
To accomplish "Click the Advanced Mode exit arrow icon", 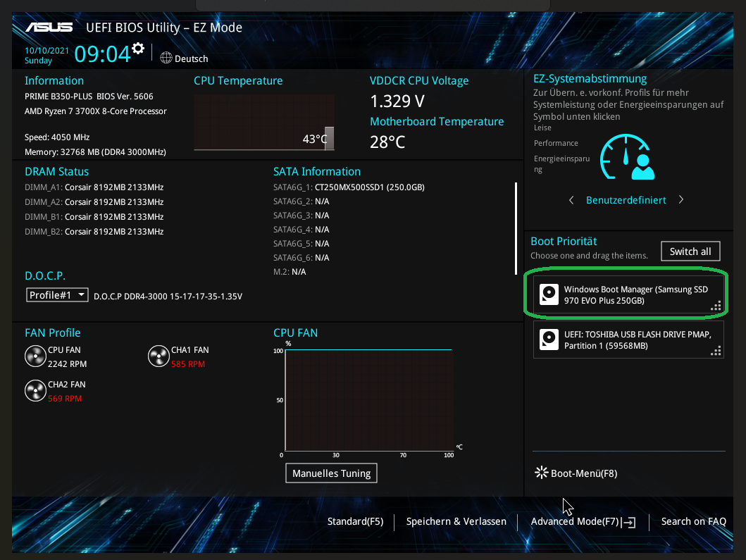I will click(628, 523).
